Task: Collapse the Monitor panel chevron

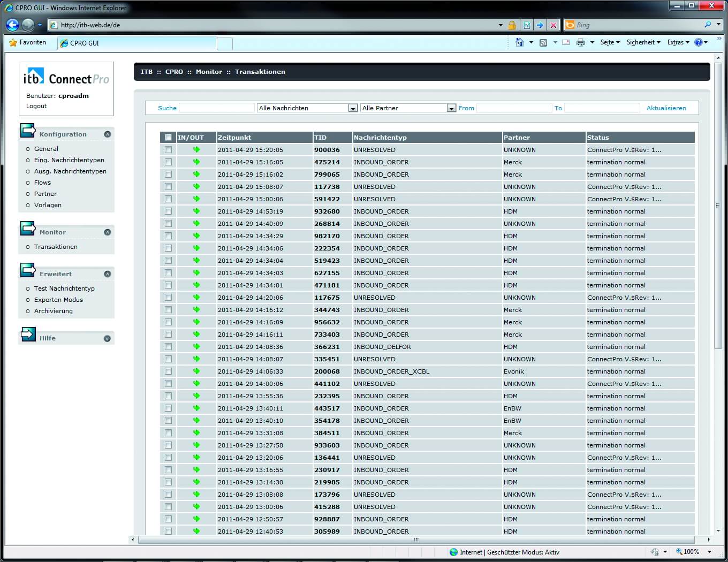Action: [x=108, y=232]
